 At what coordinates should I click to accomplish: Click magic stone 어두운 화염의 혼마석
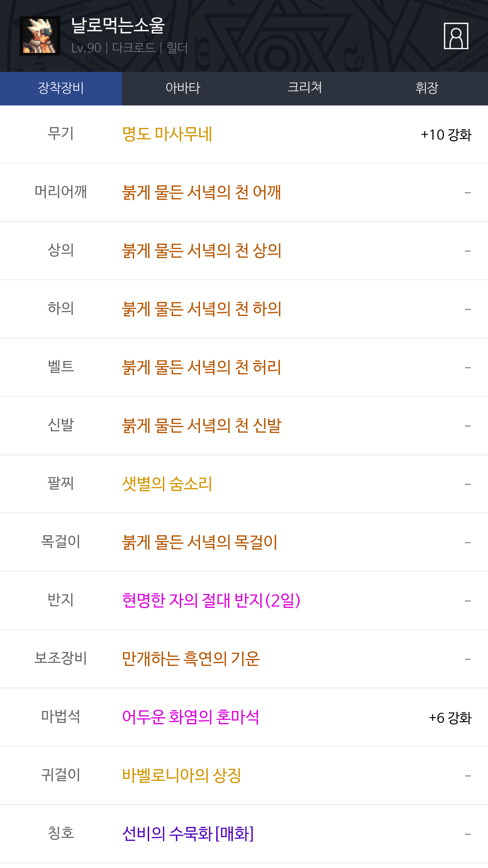(190, 717)
